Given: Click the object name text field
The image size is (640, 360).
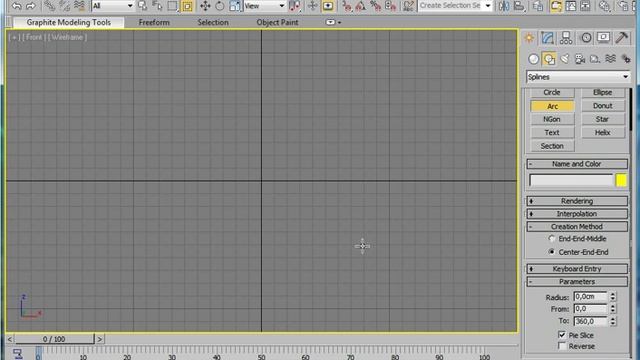Looking at the screenshot, I should click(x=571, y=180).
